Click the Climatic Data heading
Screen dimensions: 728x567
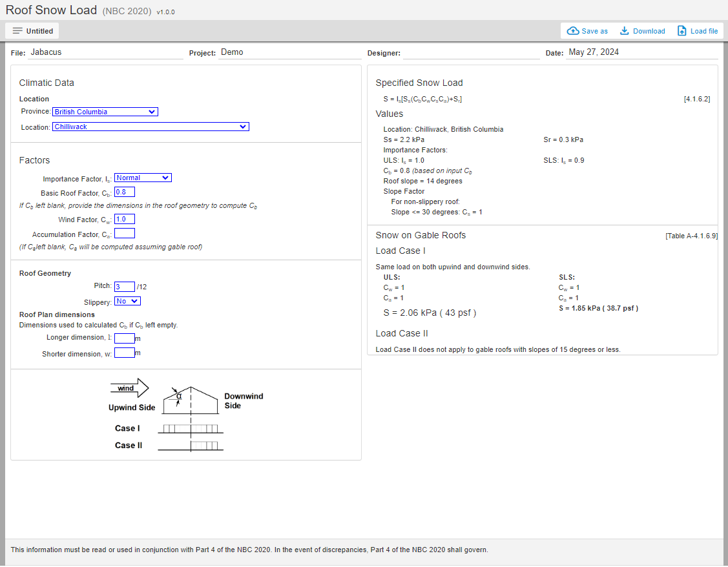47,83
